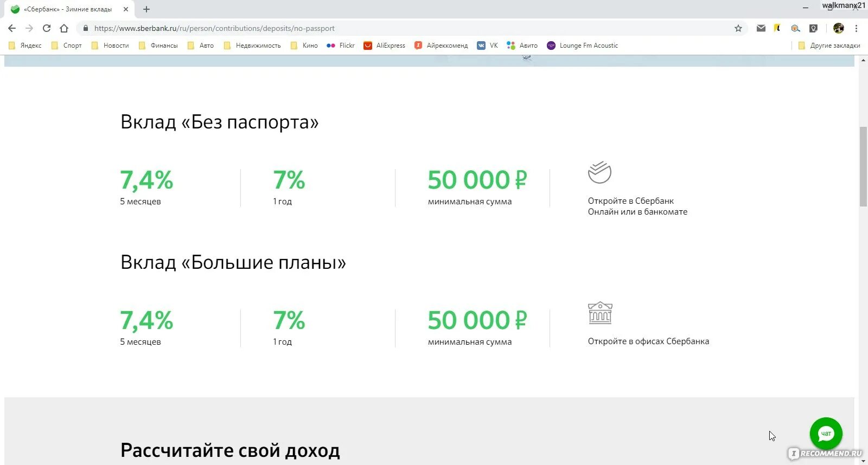Go forward to the next page
The height and width of the screenshot is (465, 868).
pos(29,28)
